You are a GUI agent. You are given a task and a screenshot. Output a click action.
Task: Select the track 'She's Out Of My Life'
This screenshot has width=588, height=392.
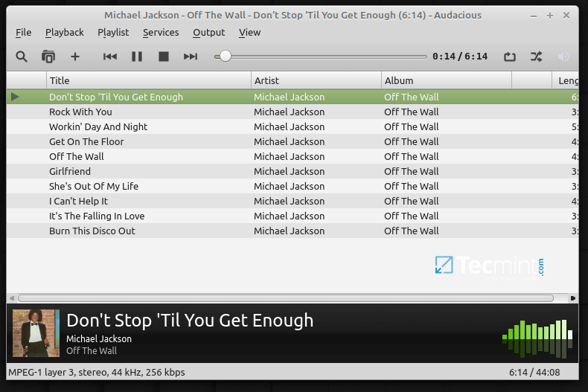(x=293, y=186)
